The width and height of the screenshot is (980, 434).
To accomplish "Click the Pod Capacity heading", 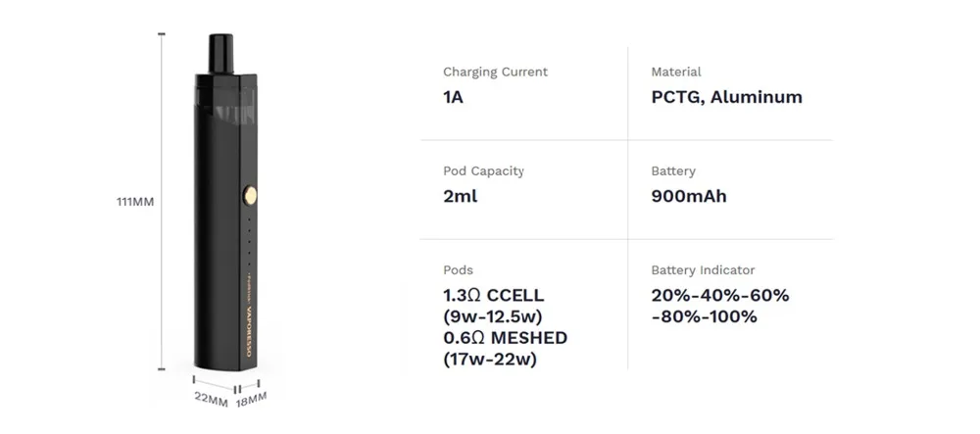I will click(483, 170).
